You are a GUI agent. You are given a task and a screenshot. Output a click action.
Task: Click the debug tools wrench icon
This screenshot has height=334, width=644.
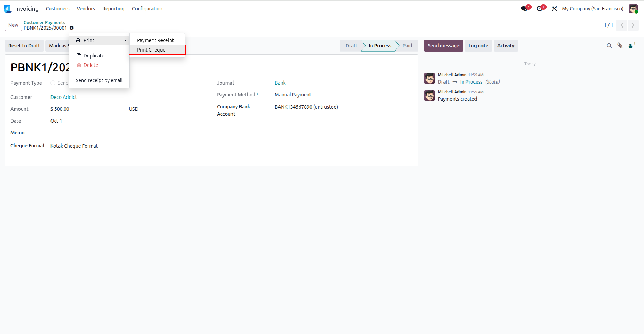click(555, 9)
